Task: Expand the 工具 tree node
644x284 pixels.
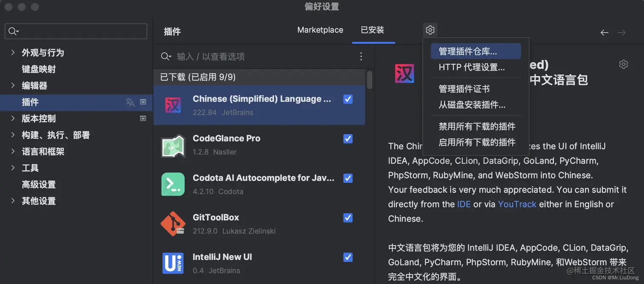Action: point(13,168)
